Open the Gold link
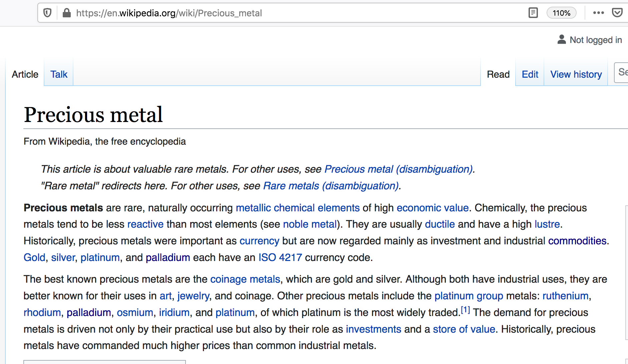 click(34, 258)
